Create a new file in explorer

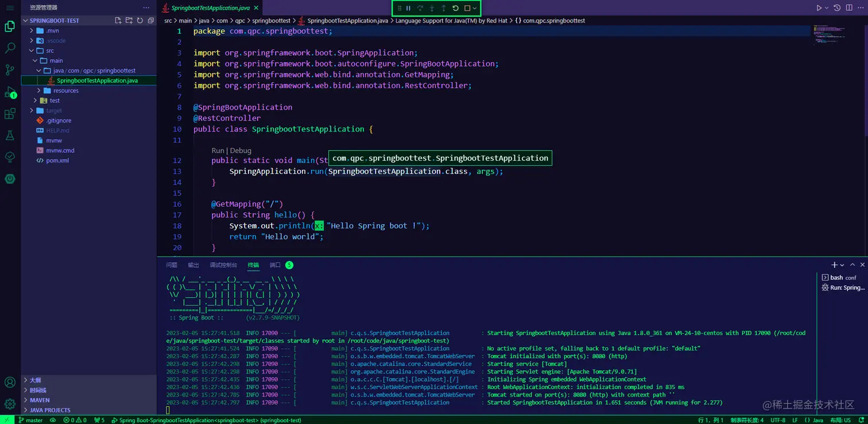coord(118,21)
